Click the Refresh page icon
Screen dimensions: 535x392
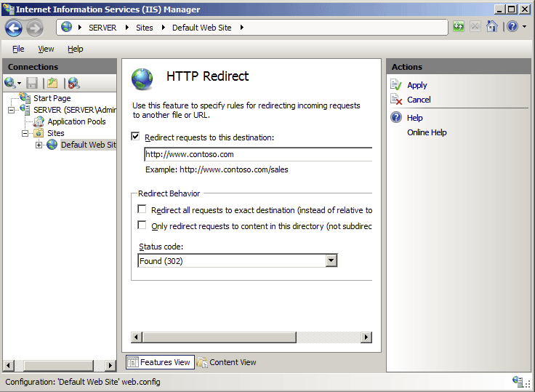click(459, 27)
